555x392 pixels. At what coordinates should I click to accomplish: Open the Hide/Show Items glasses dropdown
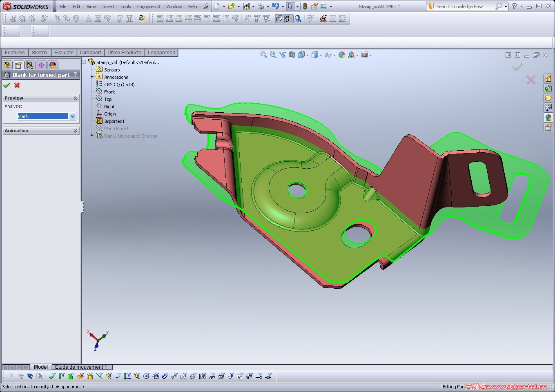click(334, 55)
